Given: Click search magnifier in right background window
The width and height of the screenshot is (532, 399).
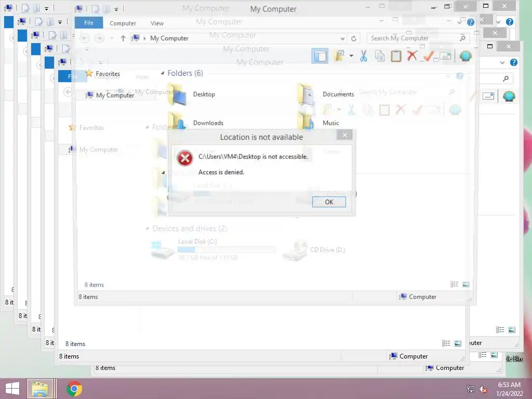Looking at the screenshot, I should 506,79.
